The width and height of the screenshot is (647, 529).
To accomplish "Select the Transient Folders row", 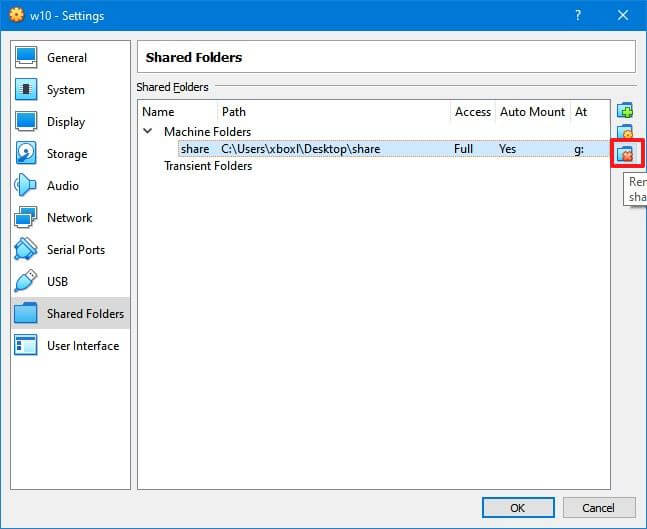I will 208,166.
